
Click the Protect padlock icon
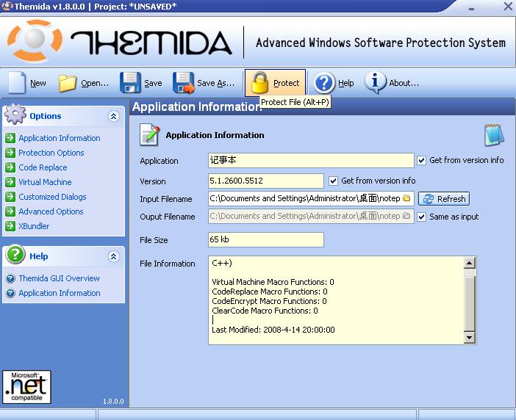259,82
